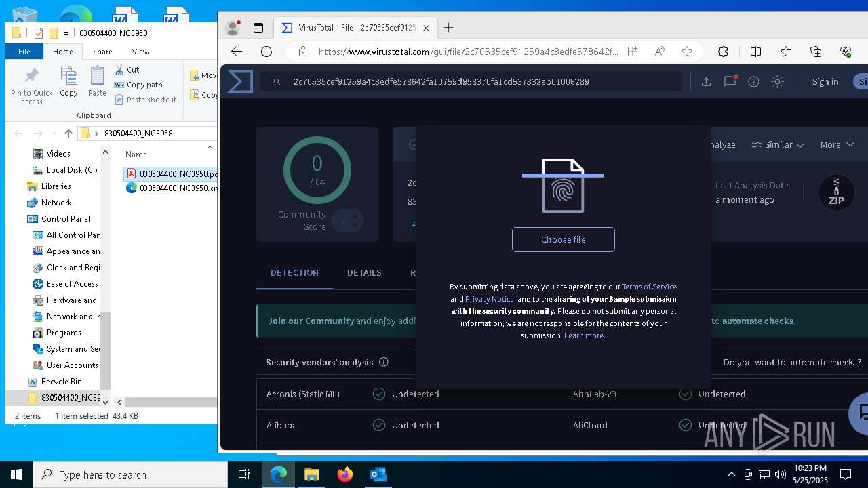Expand the Explorer address path chevron
This screenshot has width=868, height=488.
tap(96, 134)
